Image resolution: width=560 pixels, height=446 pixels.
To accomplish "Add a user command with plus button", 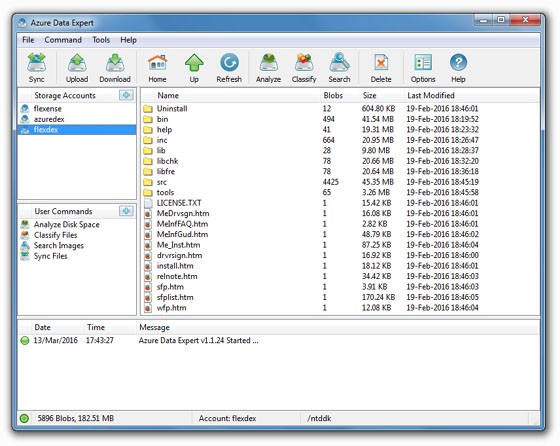I will point(126,211).
